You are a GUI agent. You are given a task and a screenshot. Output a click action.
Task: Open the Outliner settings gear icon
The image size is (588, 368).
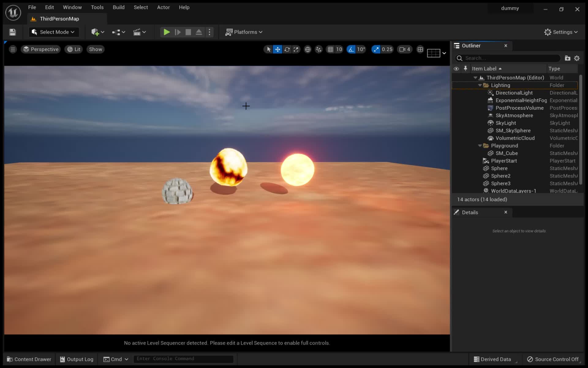577,58
